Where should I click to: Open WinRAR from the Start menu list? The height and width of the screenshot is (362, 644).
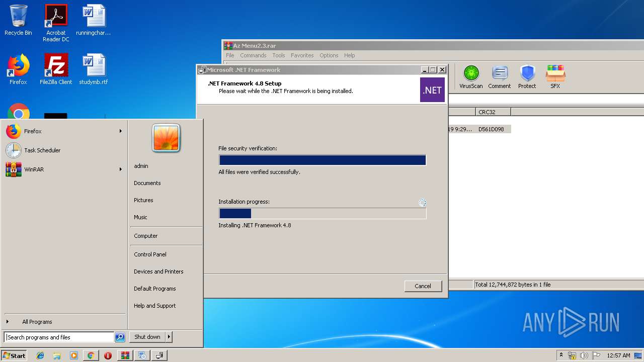64,169
